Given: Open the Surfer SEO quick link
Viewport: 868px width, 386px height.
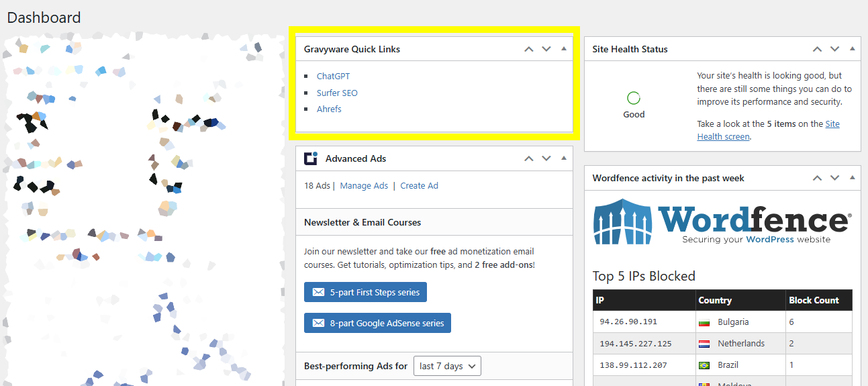Looking at the screenshot, I should click(x=337, y=93).
